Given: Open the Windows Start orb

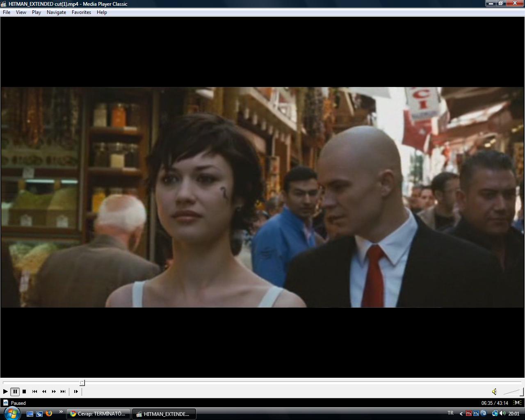Looking at the screenshot, I should (x=12, y=413).
